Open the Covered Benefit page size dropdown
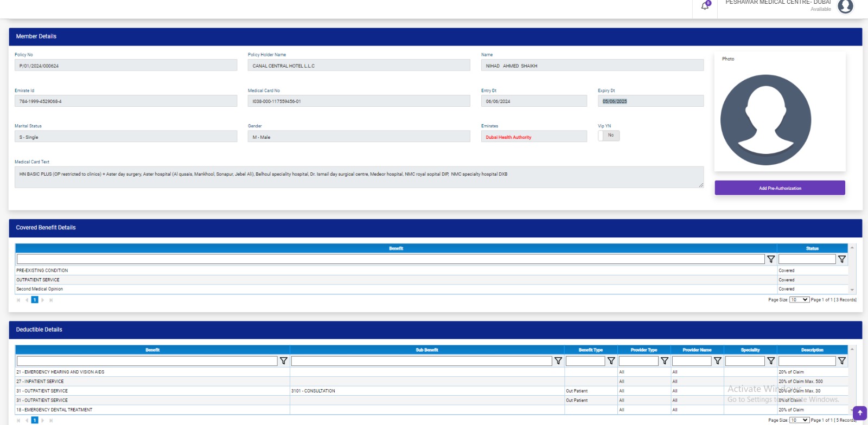Image resolution: width=868 pixels, height=425 pixels. [x=799, y=300]
